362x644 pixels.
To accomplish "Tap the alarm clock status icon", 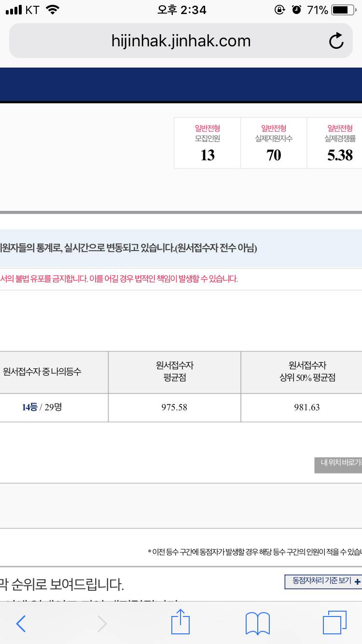I will click(x=296, y=9).
